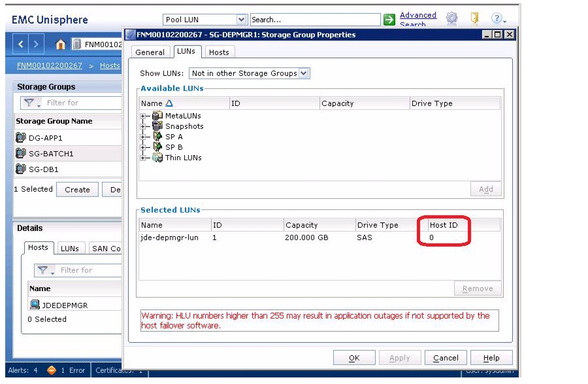Open the Show LUNs dropdown

tap(304, 73)
